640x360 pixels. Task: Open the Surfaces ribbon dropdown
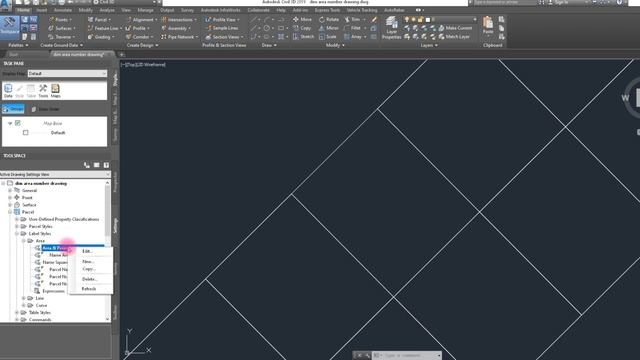pyautogui.click(x=62, y=28)
